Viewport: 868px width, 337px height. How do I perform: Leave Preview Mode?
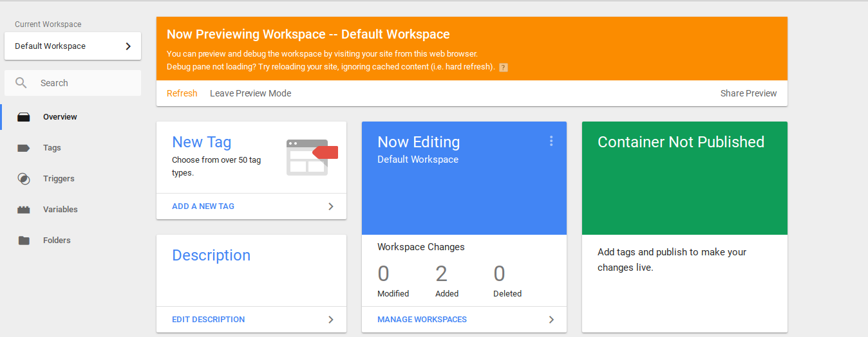[250, 93]
